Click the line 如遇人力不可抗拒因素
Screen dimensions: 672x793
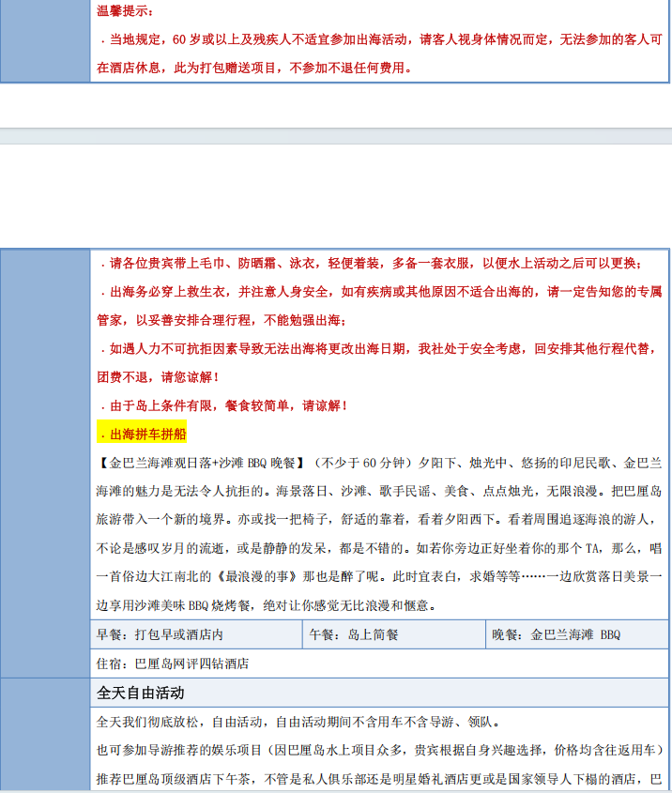tap(379, 348)
